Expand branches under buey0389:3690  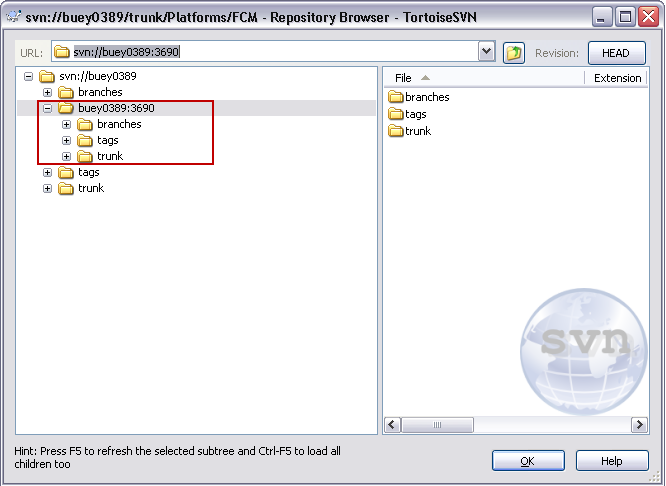(66, 124)
